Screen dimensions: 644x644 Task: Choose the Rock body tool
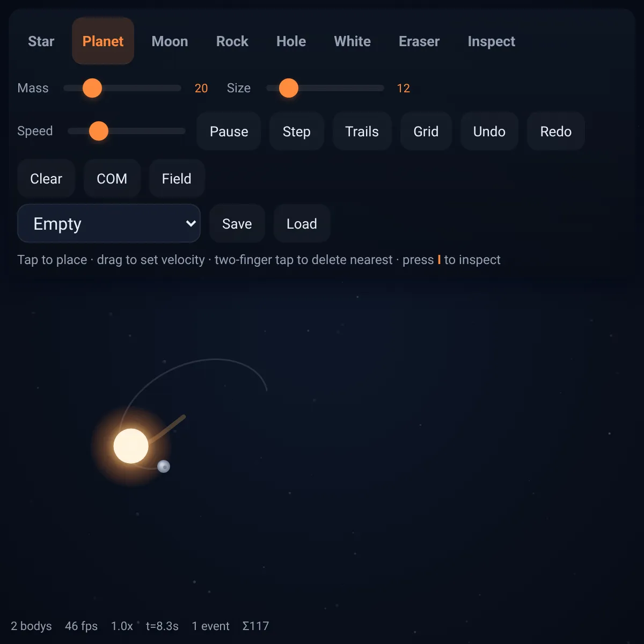(232, 41)
